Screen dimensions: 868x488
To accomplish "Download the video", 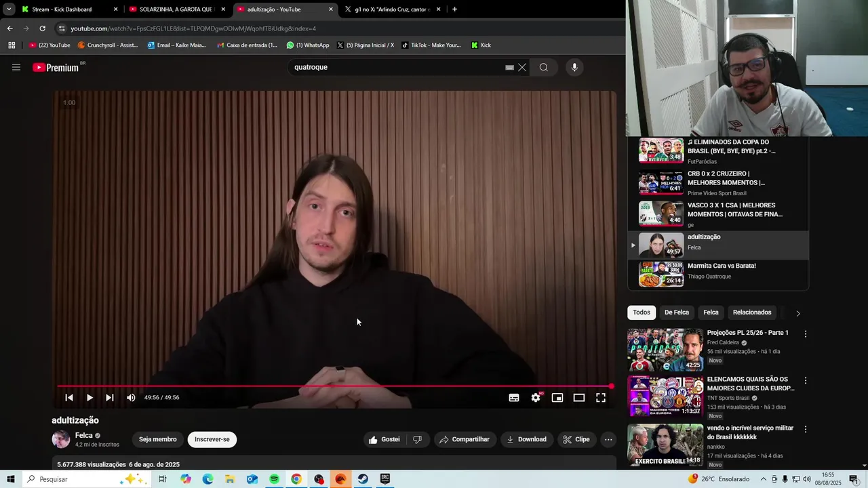I will coord(527,439).
